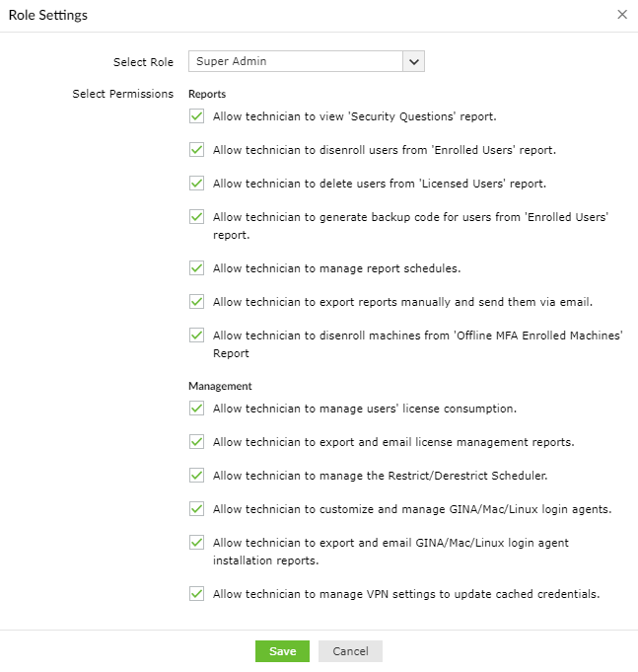638x672 pixels.
Task: Toggle disenroll users from 'Enrolled Users' checkbox
Action: click(x=196, y=150)
